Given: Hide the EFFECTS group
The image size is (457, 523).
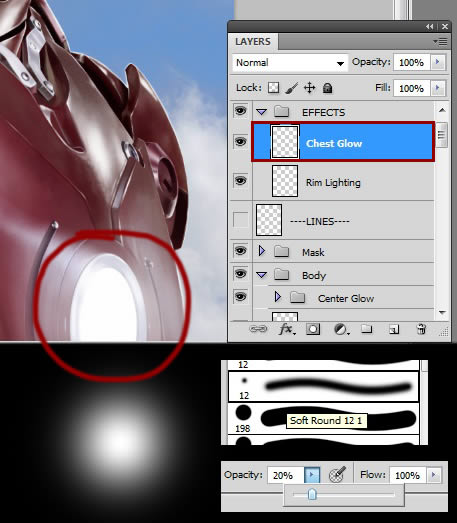Looking at the screenshot, I should [x=240, y=110].
